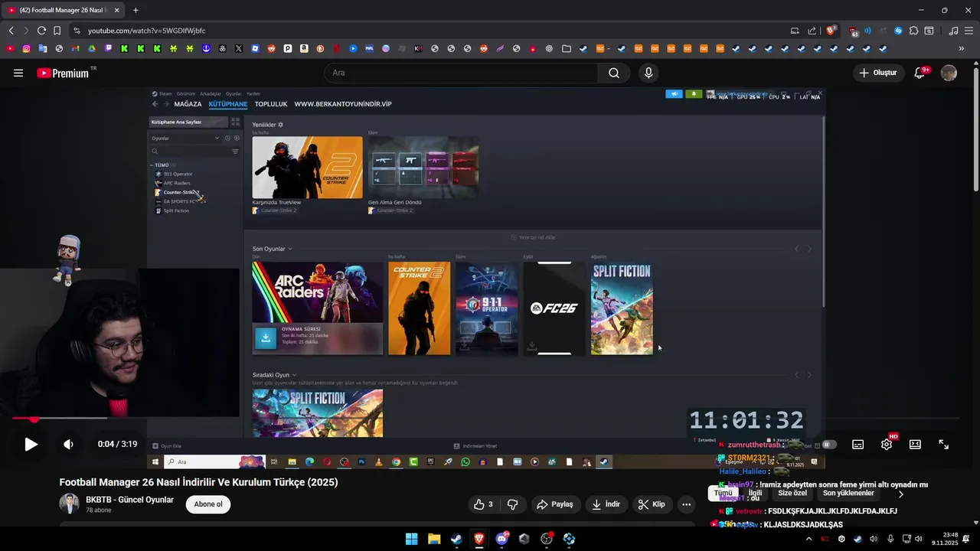Screen dimensions: 980x551
Task: Share the video via Paylaş
Action: [x=555, y=504]
